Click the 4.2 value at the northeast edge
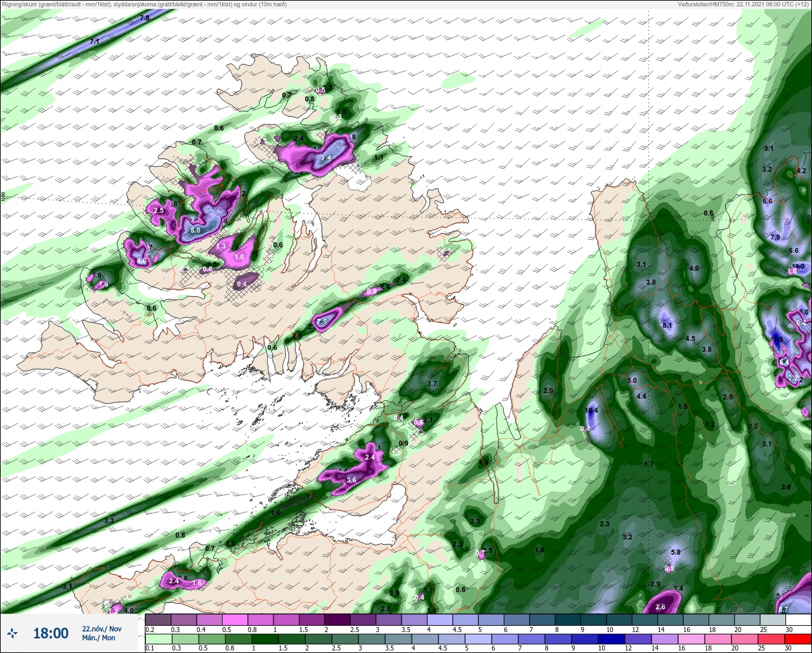This screenshot has width=812, height=653. tap(801, 171)
